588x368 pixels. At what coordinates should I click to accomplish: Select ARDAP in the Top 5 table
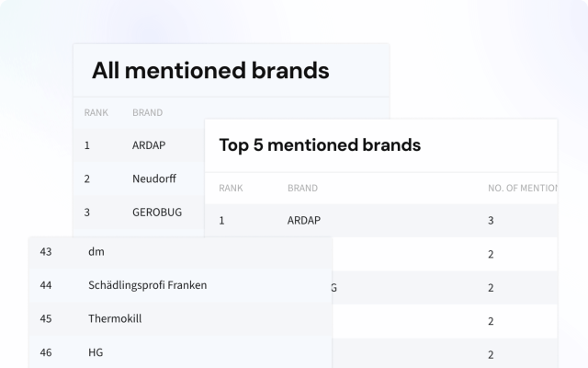pos(305,221)
